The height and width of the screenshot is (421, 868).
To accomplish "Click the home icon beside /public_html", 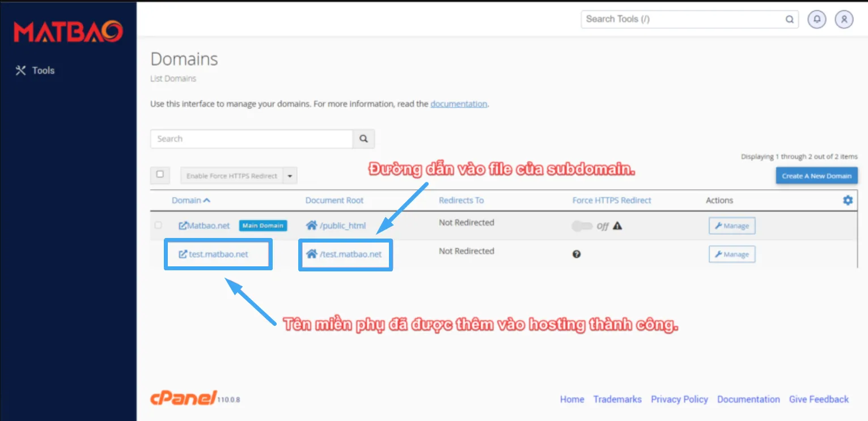I will 311,226.
